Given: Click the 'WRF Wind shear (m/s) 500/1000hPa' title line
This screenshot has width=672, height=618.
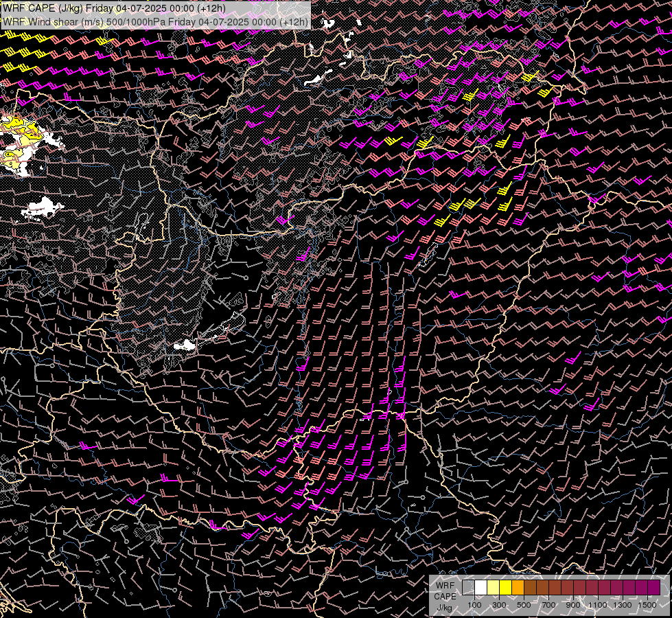Looking at the screenshot, I should click(x=156, y=22).
